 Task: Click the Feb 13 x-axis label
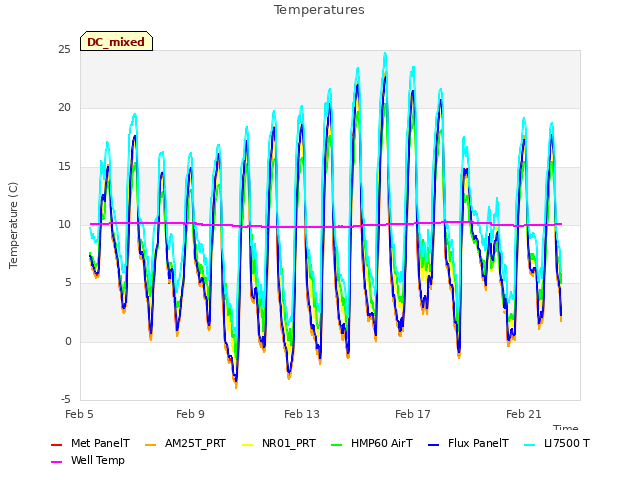coord(302,414)
